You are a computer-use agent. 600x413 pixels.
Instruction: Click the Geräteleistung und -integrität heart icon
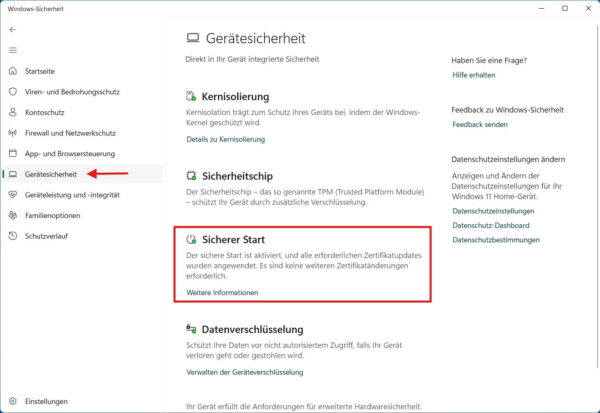13,195
